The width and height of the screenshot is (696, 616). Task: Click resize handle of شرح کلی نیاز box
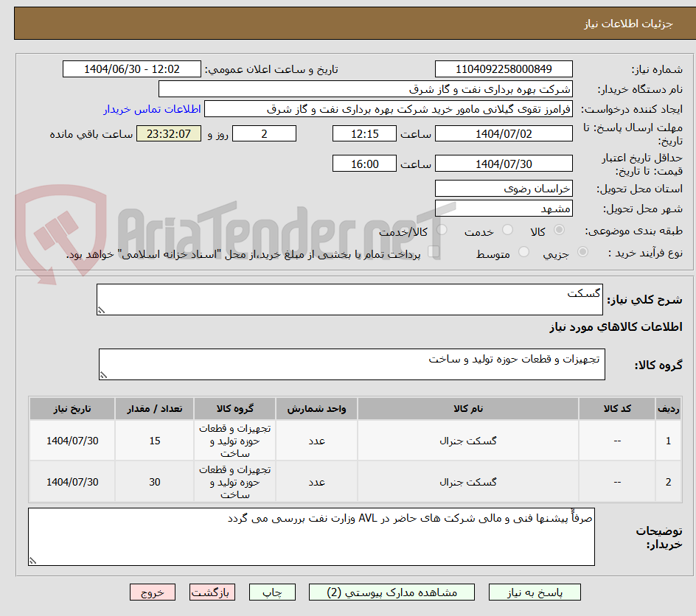[101, 310]
